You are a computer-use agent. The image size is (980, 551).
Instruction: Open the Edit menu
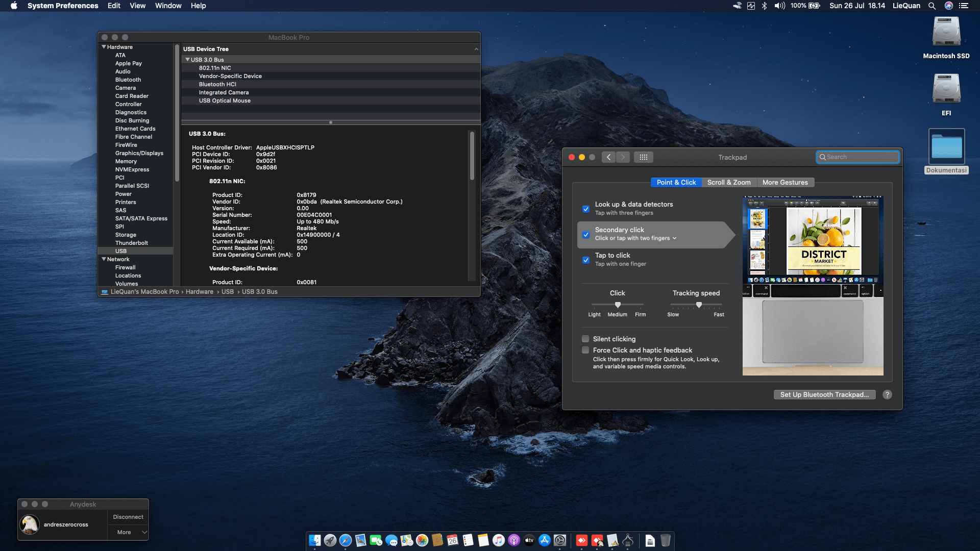(x=114, y=6)
